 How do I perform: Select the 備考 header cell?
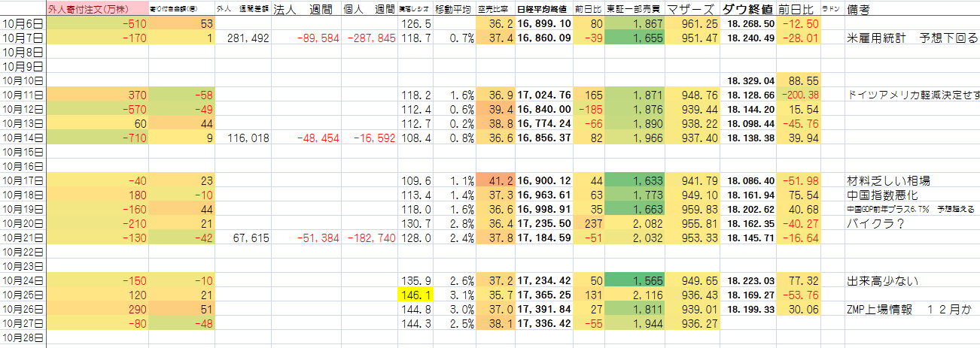coord(860,10)
